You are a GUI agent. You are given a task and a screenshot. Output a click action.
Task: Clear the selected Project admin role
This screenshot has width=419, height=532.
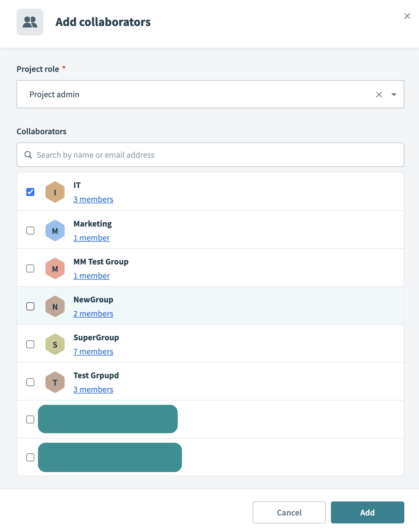click(379, 94)
